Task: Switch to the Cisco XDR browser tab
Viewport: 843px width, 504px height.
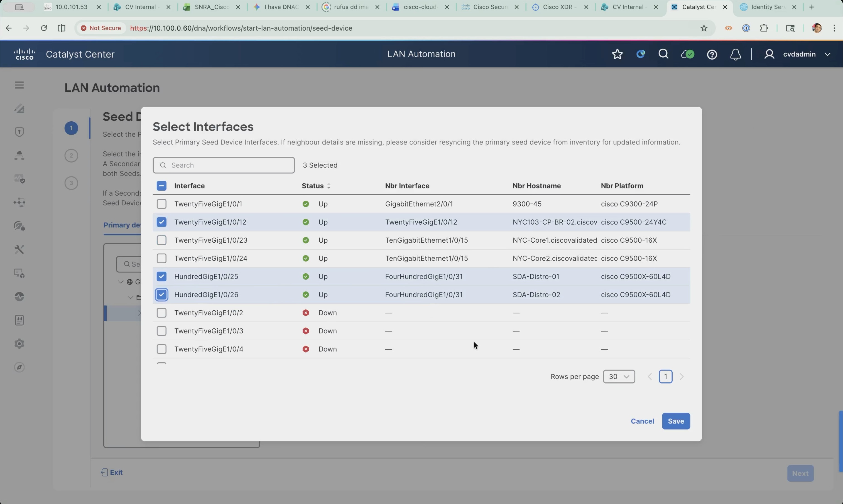Action: coord(560,7)
